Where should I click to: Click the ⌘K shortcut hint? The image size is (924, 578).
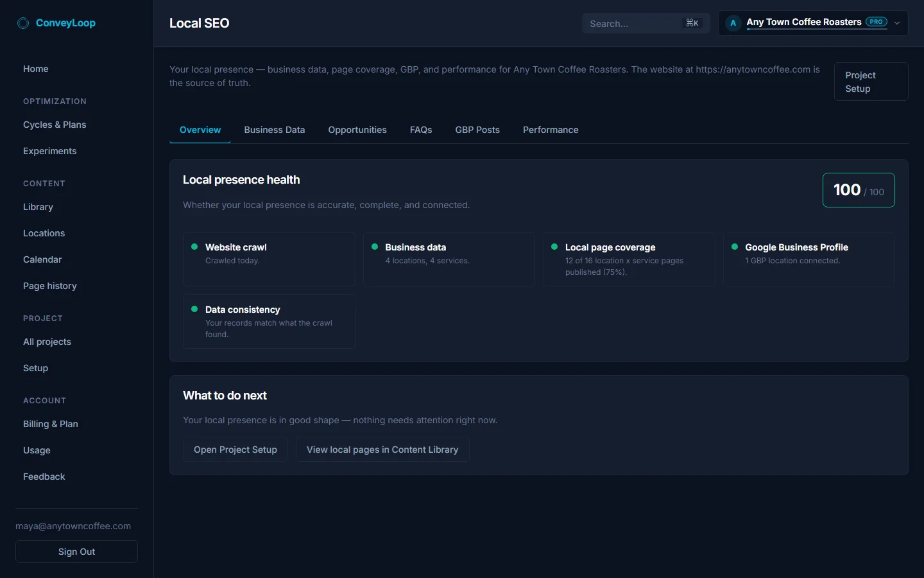tap(692, 23)
